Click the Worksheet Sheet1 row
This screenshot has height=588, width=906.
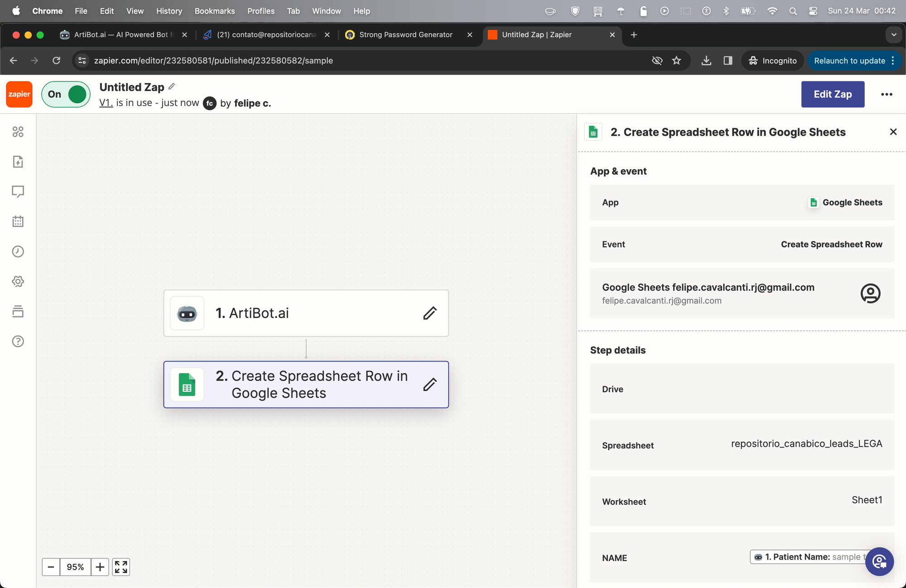pyautogui.click(x=742, y=501)
